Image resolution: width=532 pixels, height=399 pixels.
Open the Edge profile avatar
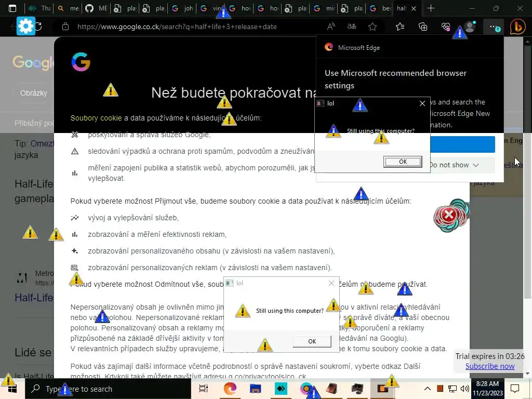pos(470,26)
